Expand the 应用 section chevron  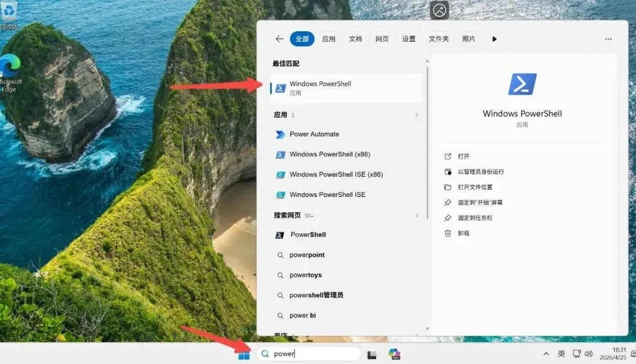[x=416, y=115]
